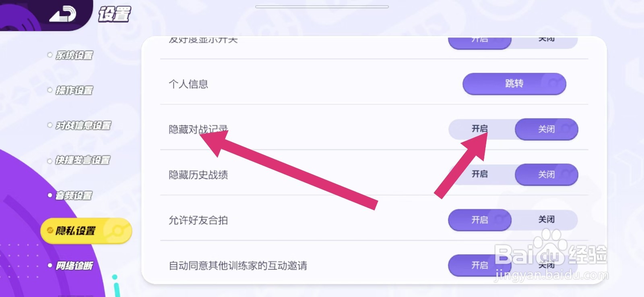Viewport: 644px width, 297px height.
Task: Click the back arrow icon
Action: (62, 15)
